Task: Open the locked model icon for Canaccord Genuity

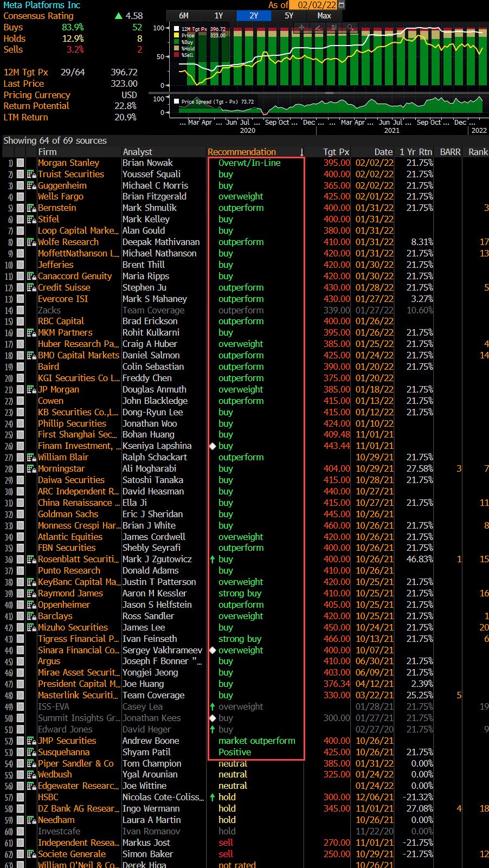Action: (31, 277)
